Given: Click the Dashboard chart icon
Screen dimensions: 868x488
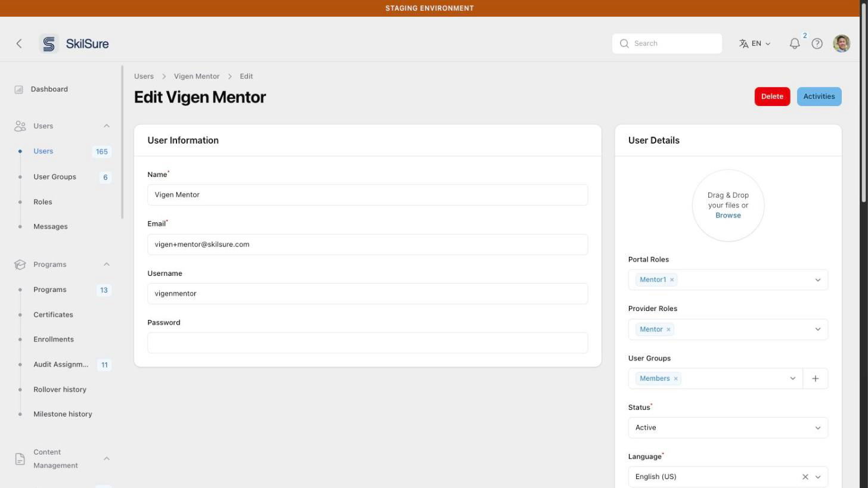Looking at the screenshot, I should pos(18,89).
